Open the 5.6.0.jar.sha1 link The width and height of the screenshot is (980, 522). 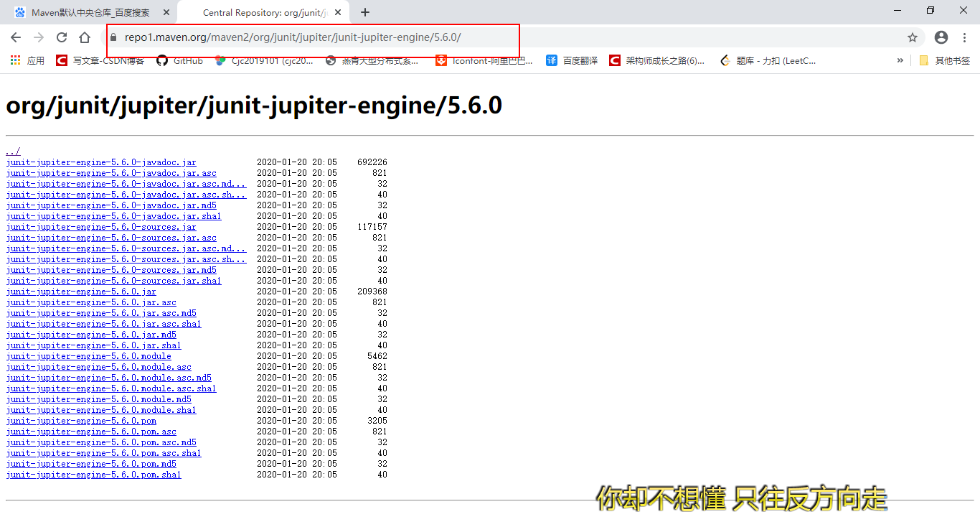click(93, 345)
